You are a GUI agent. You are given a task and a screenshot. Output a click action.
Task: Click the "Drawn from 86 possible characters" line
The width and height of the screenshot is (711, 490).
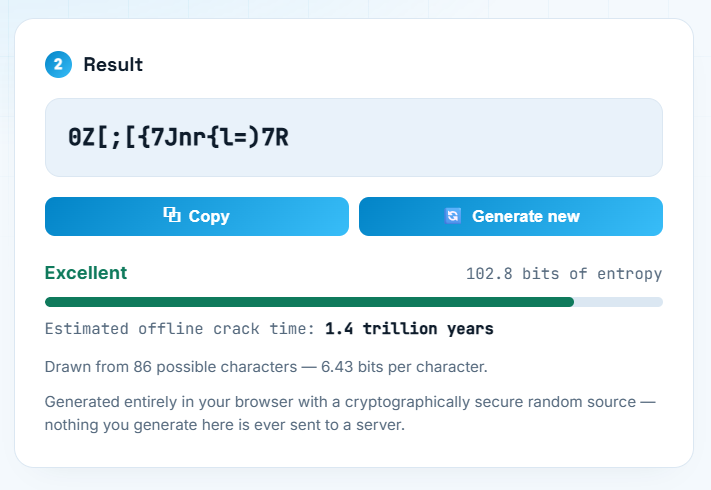click(x=266, y=367)
